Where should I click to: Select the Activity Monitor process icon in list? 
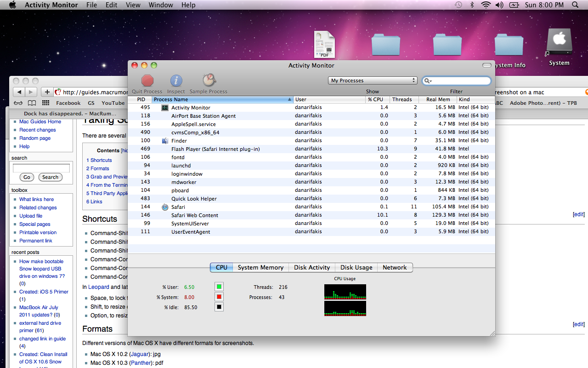point(165,108)
